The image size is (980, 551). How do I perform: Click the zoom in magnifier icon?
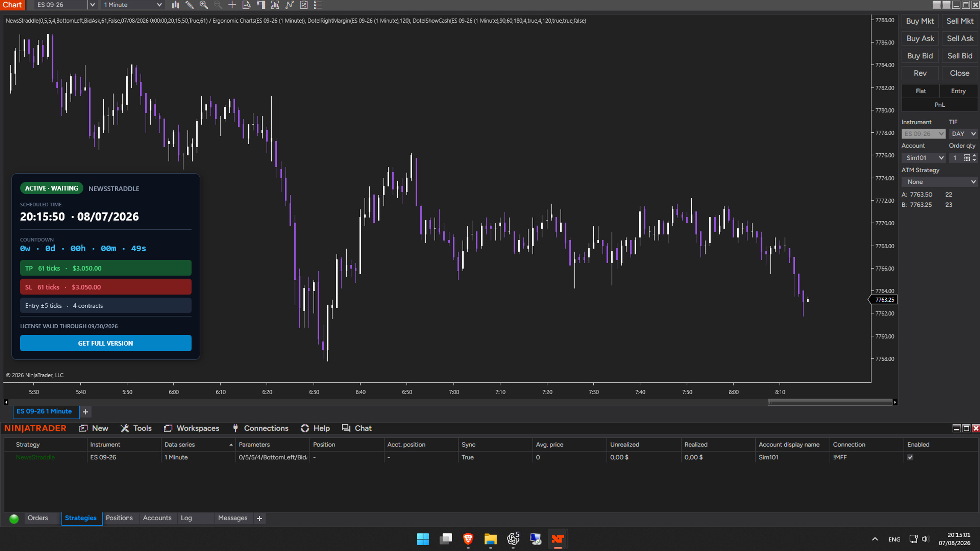[204, 5]
